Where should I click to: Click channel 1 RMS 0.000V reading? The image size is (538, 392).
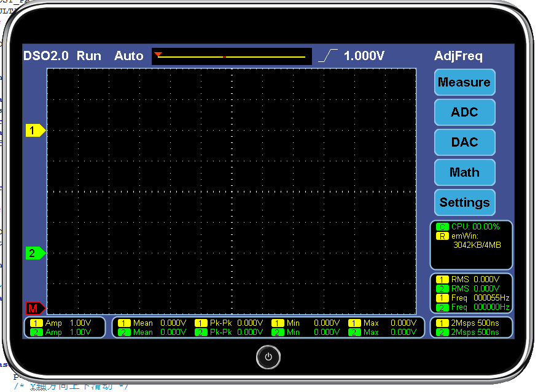tap(475, 280)
